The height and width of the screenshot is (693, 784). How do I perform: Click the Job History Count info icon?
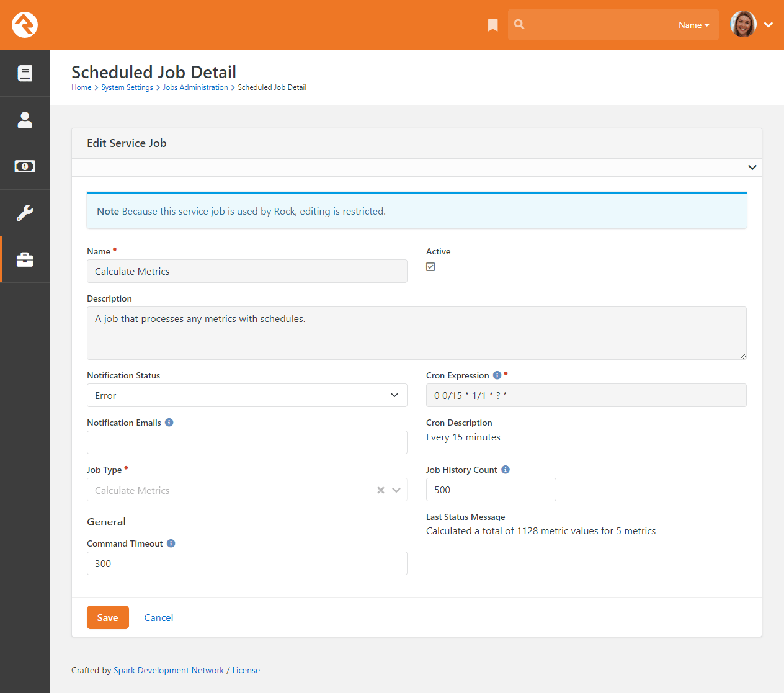click(x=505, y=470)
